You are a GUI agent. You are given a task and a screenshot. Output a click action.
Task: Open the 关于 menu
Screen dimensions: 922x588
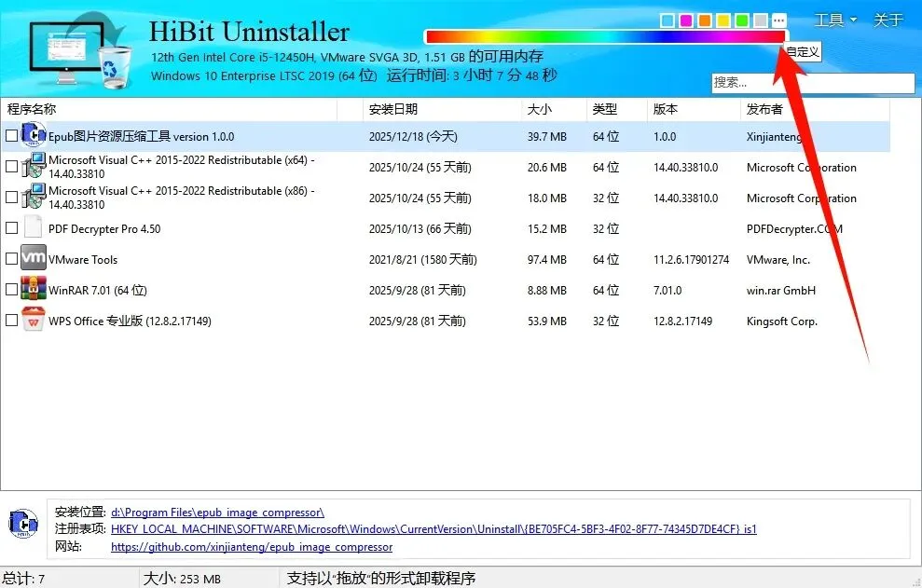[888, 21]
